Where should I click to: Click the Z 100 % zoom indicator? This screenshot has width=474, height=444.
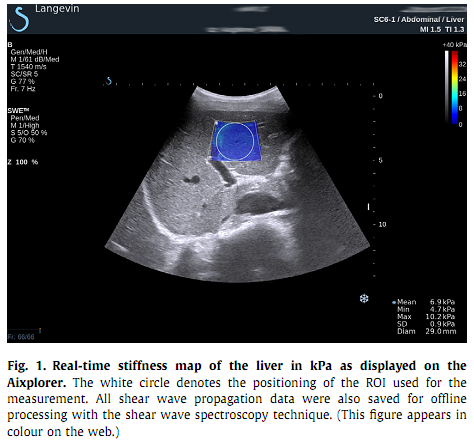click(x=23, y=162)
